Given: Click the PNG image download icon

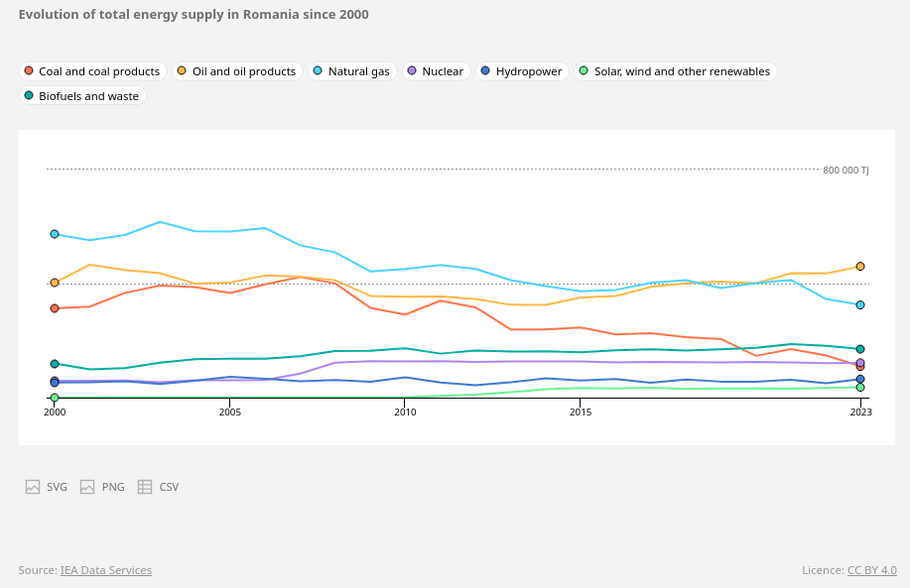Looking at the screenshot, I should 87,487.
